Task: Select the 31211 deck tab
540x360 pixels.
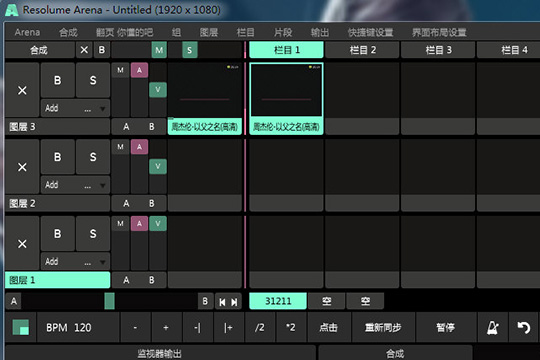Action: pos(278,301)
